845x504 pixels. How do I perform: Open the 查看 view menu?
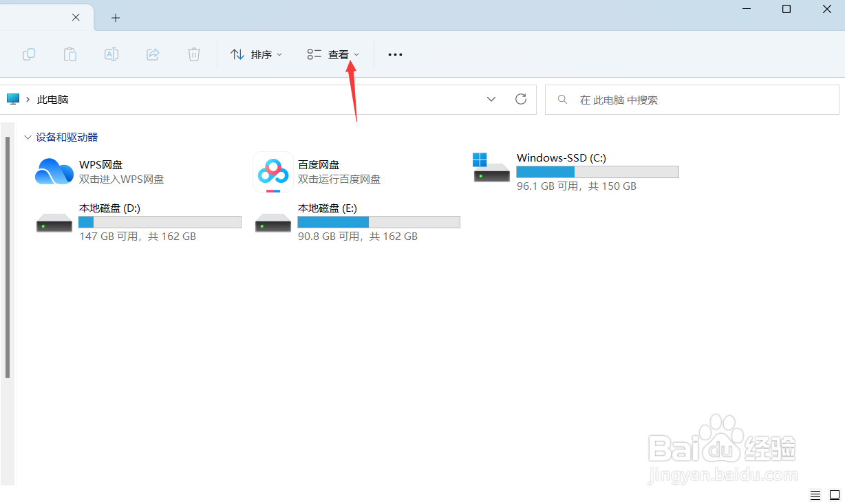tap(334, 54)
